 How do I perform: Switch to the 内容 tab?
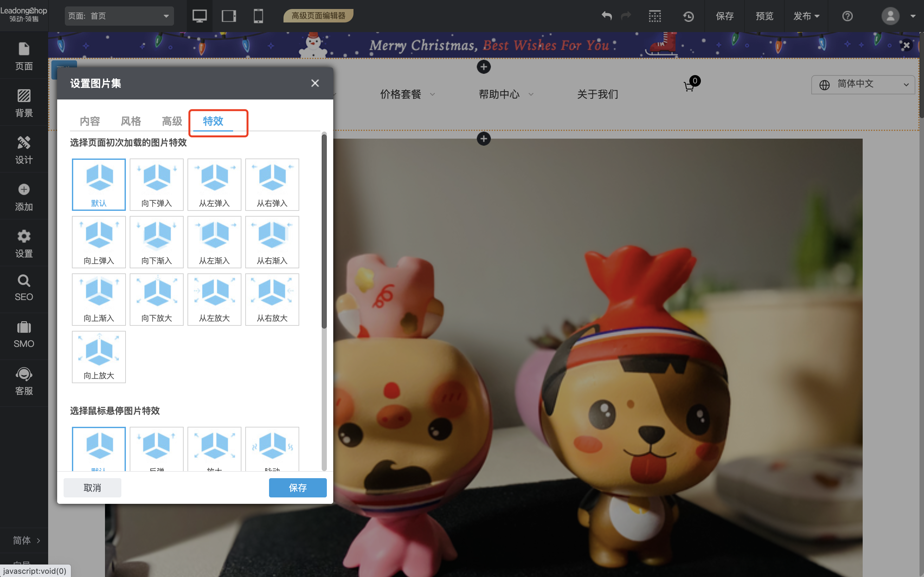click(90, 121)
